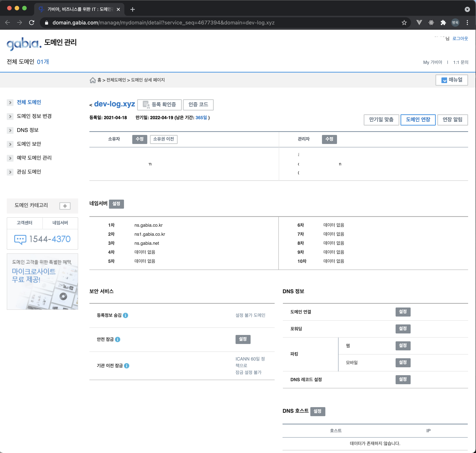
Task: Open 등록 확인증 certificate button
Action: click(x=159, y=105)
